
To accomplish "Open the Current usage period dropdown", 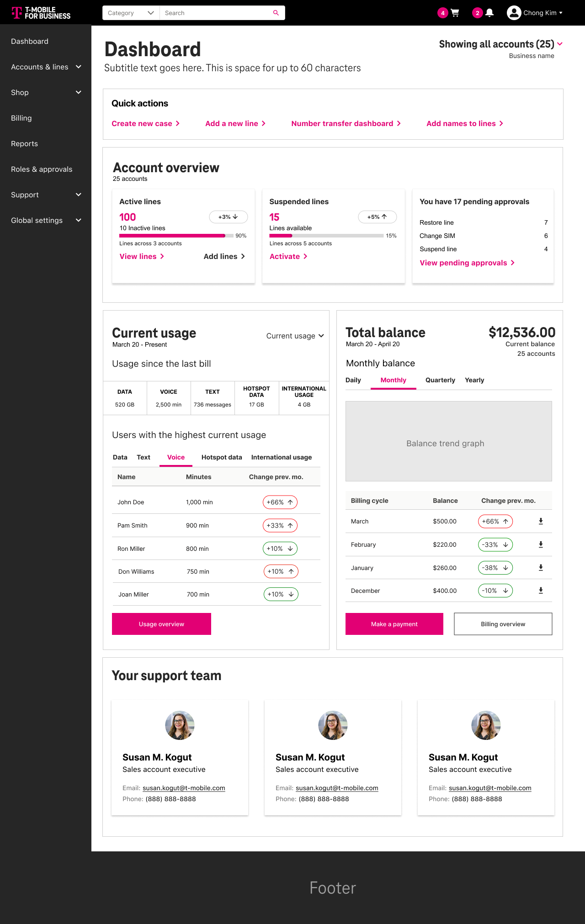I will point(295,336).
